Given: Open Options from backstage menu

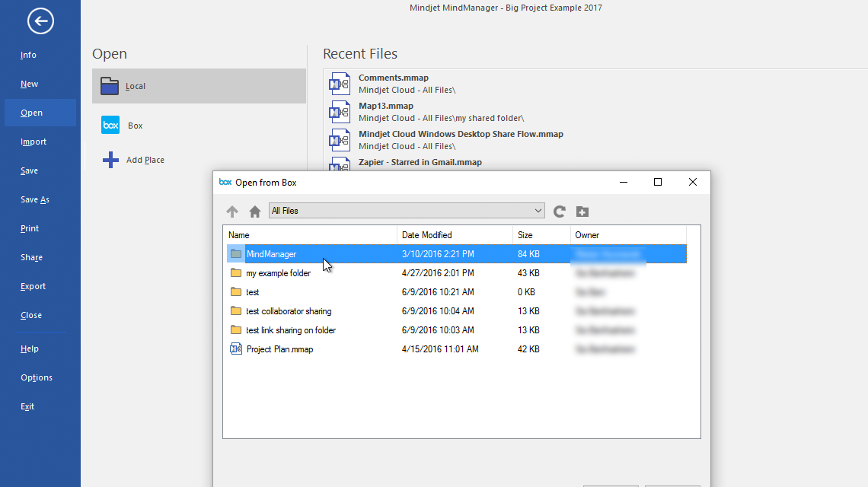Looking at the screenshot, I should click(x=37, y=377).
